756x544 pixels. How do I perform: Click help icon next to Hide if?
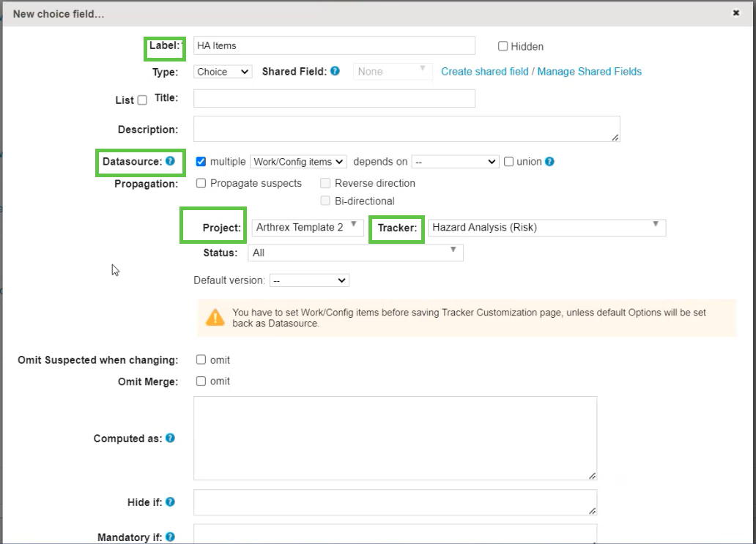[170, 502]
